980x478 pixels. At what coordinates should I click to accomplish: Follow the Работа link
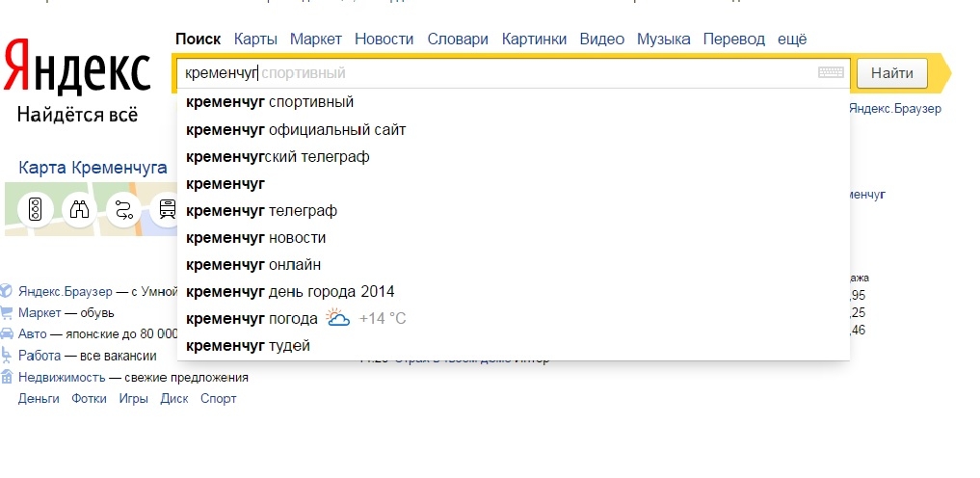39,356
